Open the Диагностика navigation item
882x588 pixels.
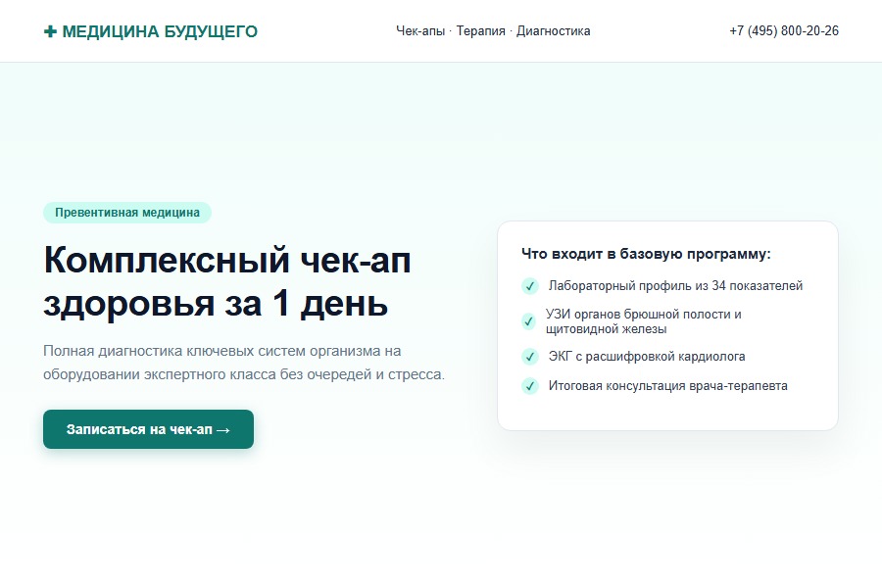coord(553,31)
